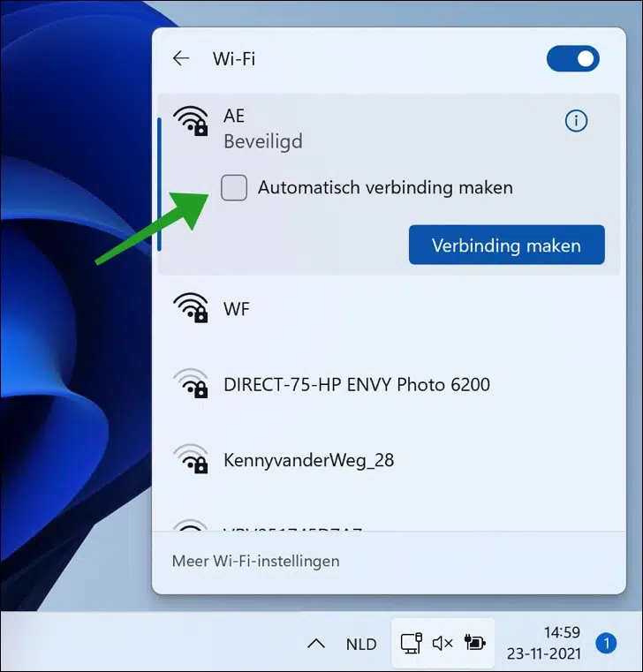Click the HP ENVY network signal icon
This screenshot has width=643, height=672.
(x=191, y=383)
